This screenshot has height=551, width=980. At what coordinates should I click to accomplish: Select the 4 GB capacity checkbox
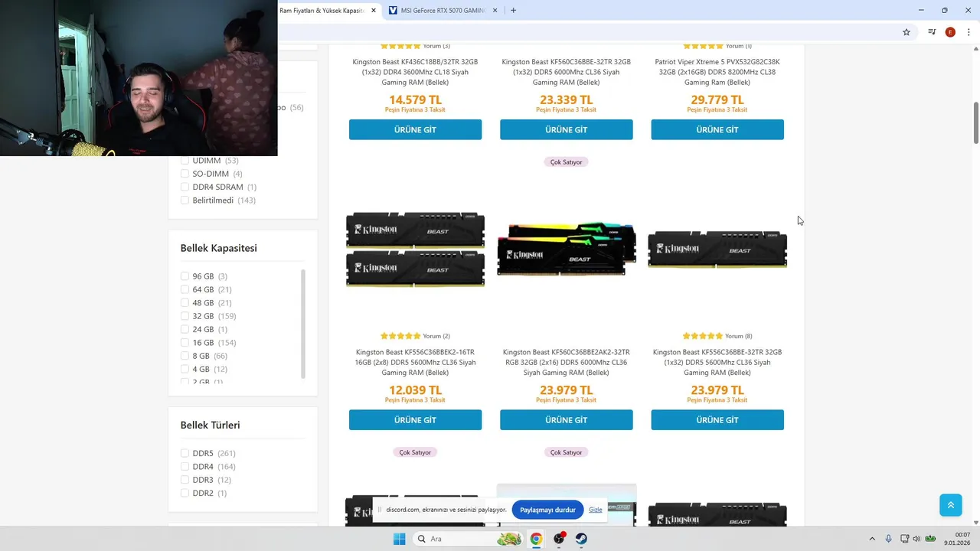(x=185, y=369)
